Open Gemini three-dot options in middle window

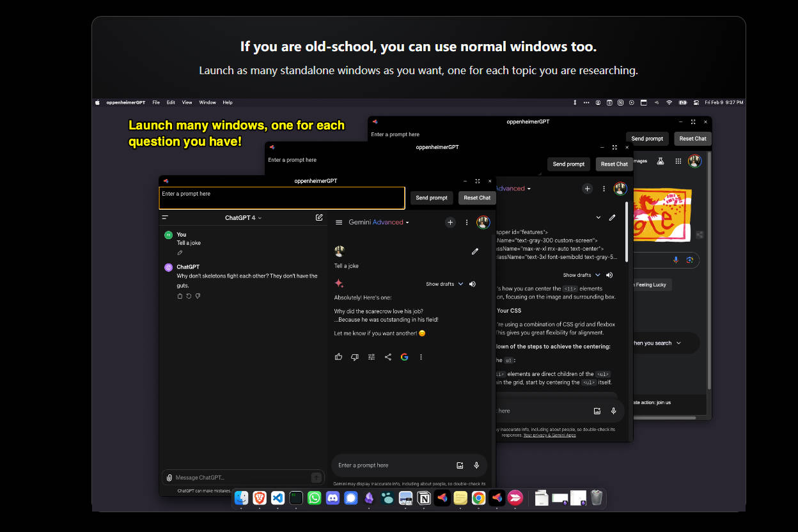[604, 189]
